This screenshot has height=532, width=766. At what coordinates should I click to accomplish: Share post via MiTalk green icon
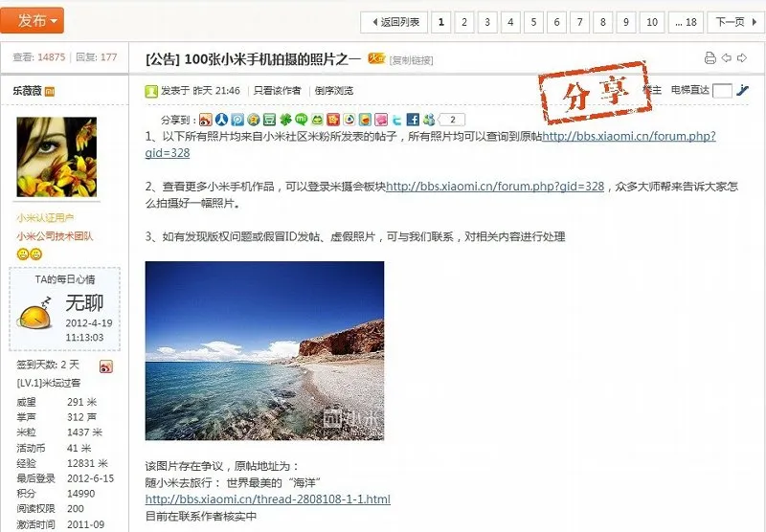(302, 120)
